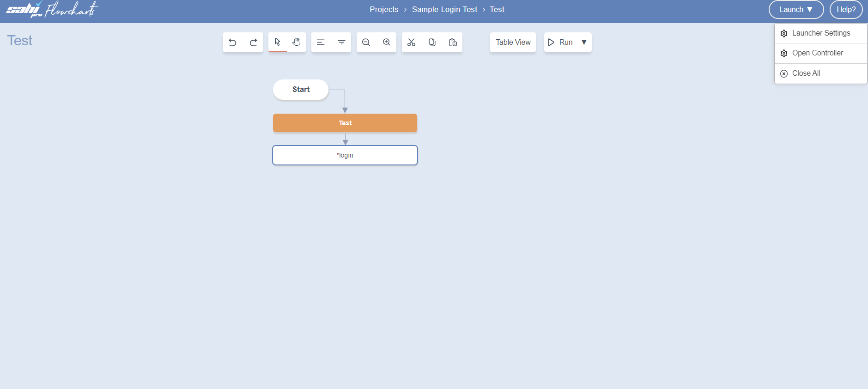
Task: Collapse the Launch dropdown menu
Action: pos(795,10)
